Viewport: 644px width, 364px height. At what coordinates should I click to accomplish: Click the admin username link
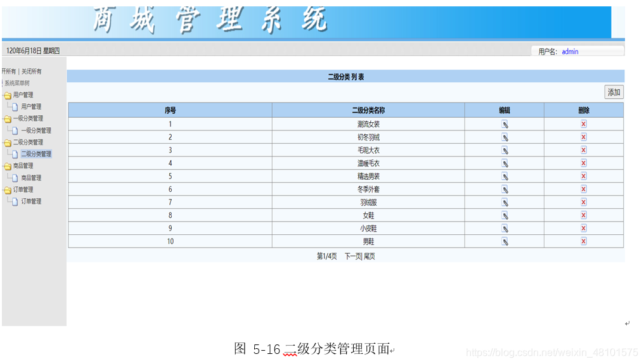click(x=570, y=52)
